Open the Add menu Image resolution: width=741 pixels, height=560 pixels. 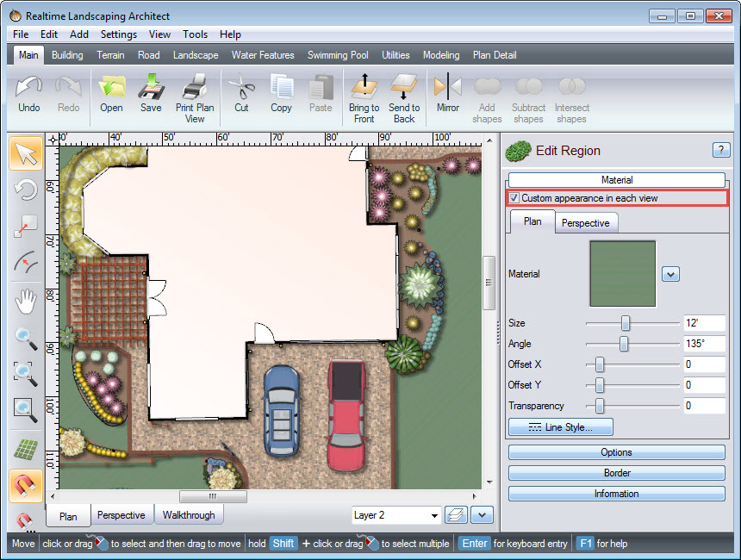tap(79, 34)
